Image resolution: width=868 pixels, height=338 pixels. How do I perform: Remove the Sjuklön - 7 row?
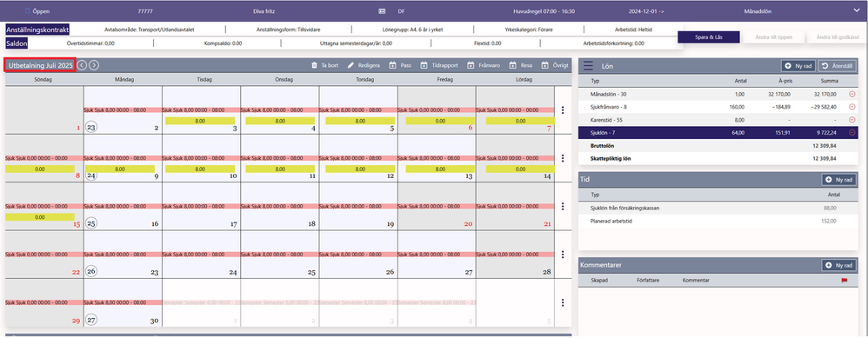pos(851,132)
